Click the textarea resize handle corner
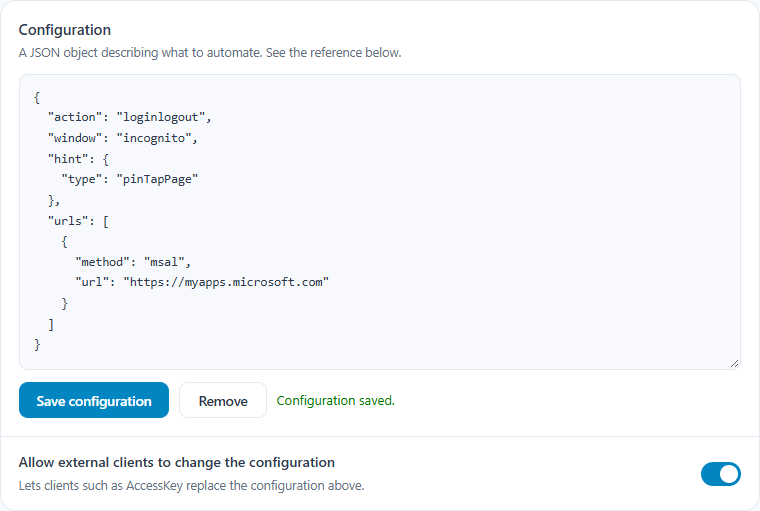This screenshot has width=760, height=511. [x=734, y=364]
